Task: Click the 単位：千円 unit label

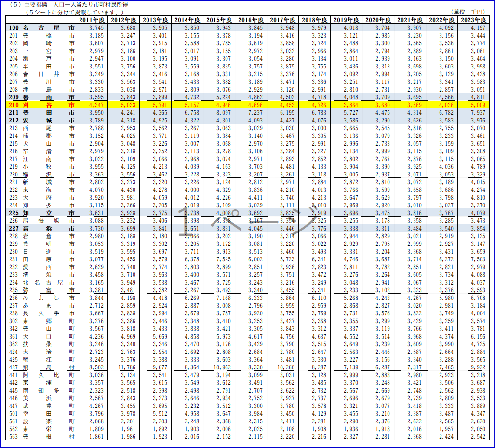Action: point(468,12)
